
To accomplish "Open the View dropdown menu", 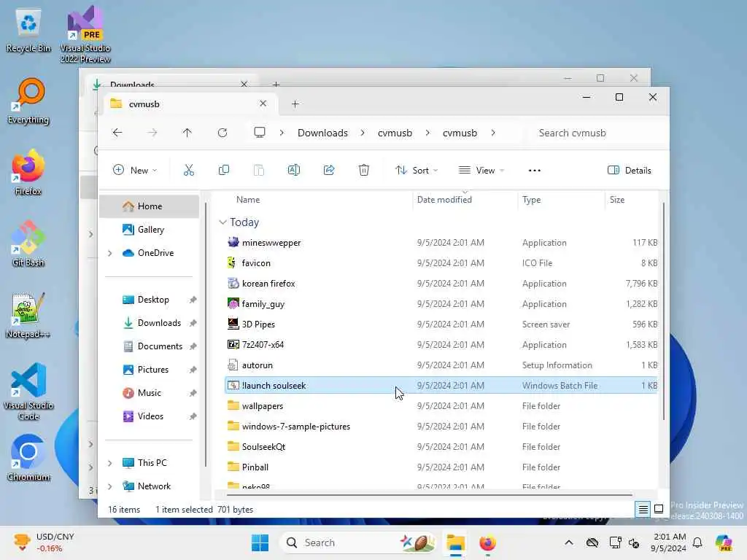I will [481, 170].
